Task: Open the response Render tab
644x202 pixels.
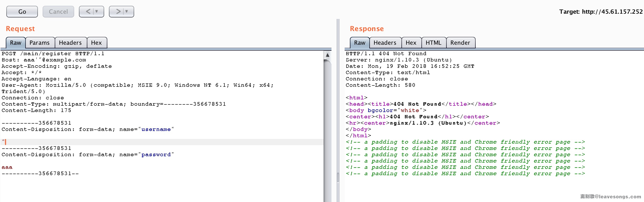Action: tap(460, 43)
